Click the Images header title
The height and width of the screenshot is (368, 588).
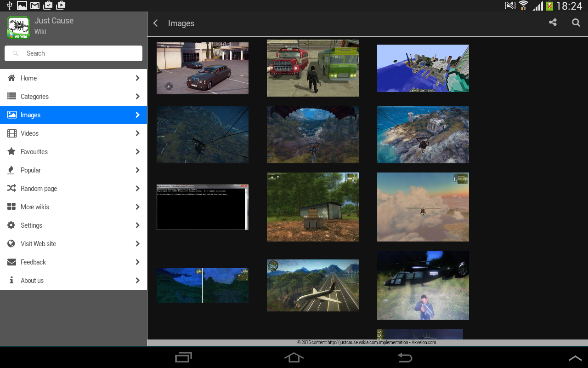coord(181,23)
